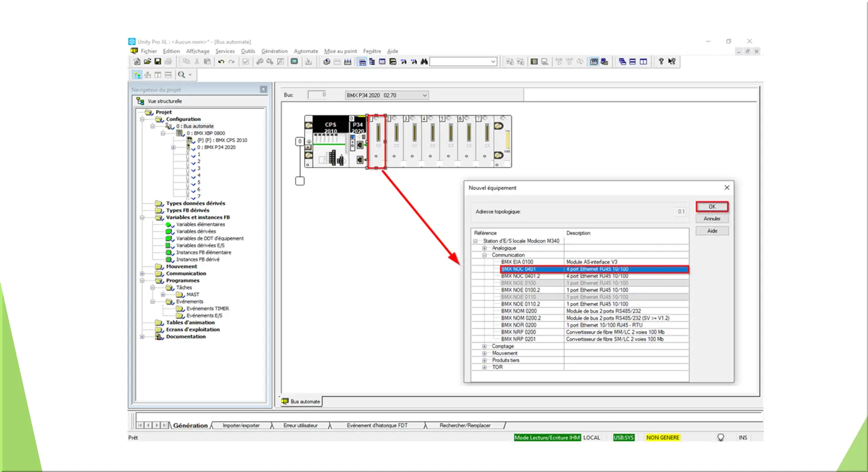Click the Tile horizontally windows icon
This screenshot has height=472, width=868.
click(x=633, y=62)
